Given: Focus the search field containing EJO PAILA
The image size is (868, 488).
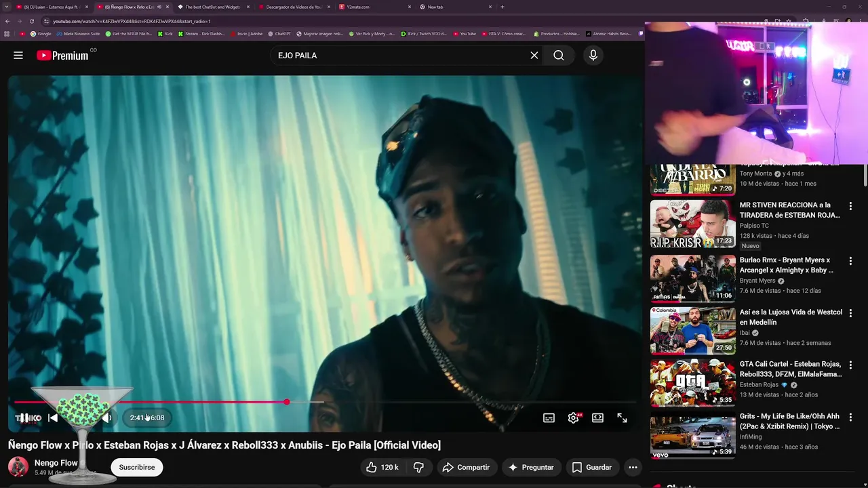Looking at the screenshot, I should click(400, 56).
